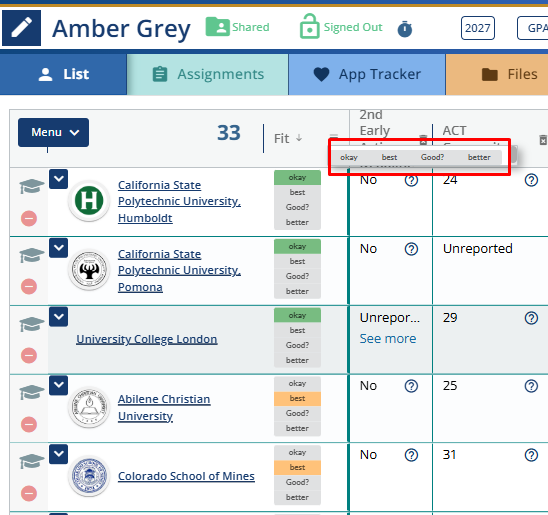Click the best option in fit popup

pos(389,157)
